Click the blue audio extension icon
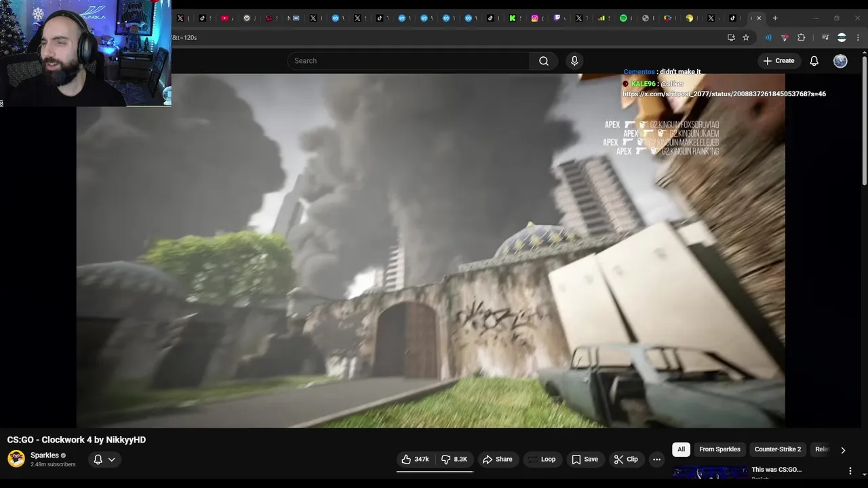The image size is (868, 488). pos(768,37)
